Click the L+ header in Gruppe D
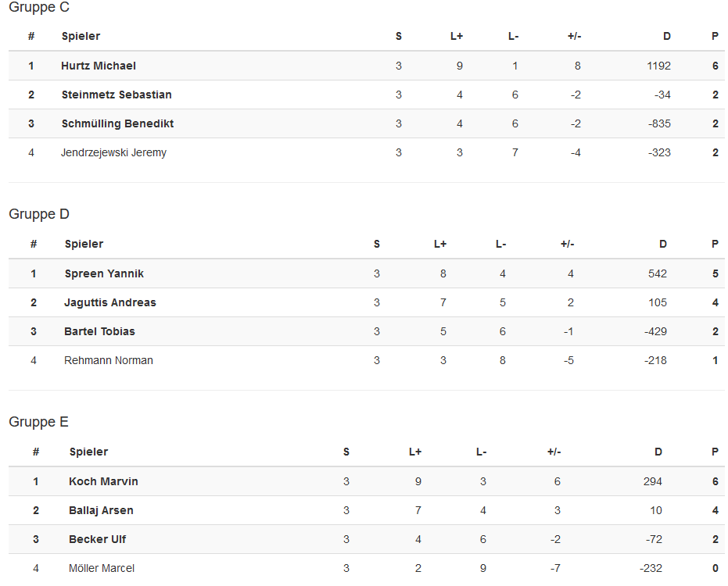Viewport: 728px width, 586px height. pos(440,245)
